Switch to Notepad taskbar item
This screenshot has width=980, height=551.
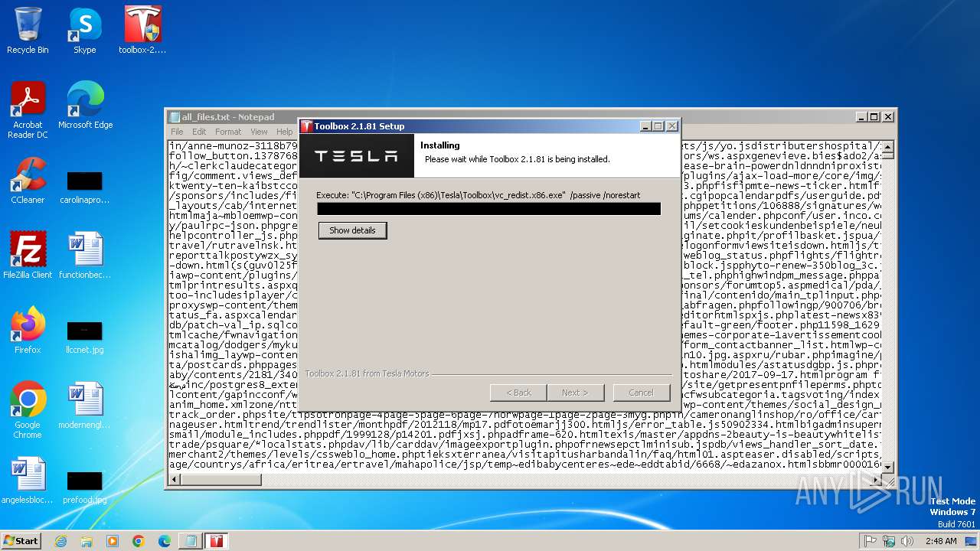[x=190, y=541]
